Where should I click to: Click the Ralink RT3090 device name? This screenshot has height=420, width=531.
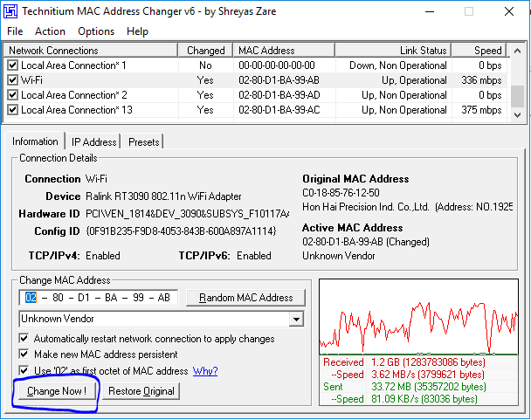(x=163, y=196)
